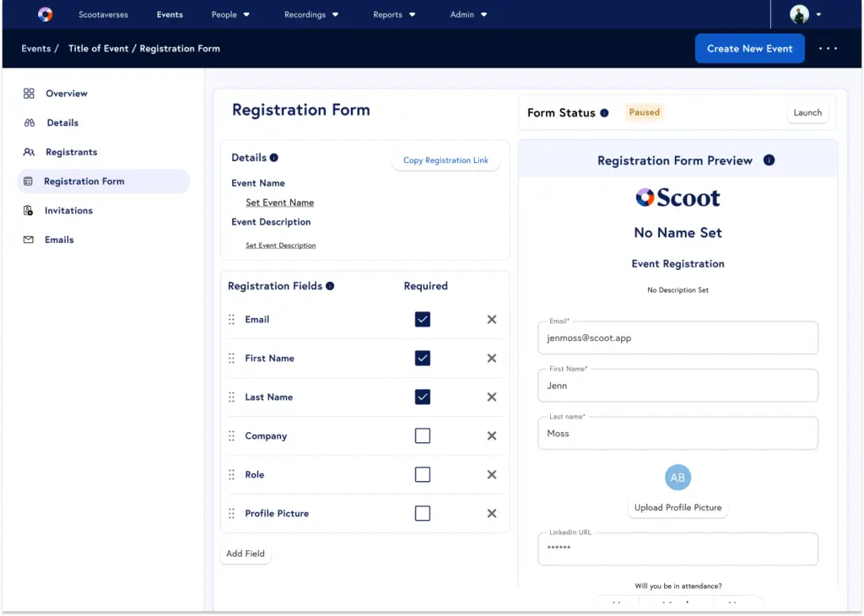
Task: Delete the Profile Picture field row
Action: pos(492,514)
